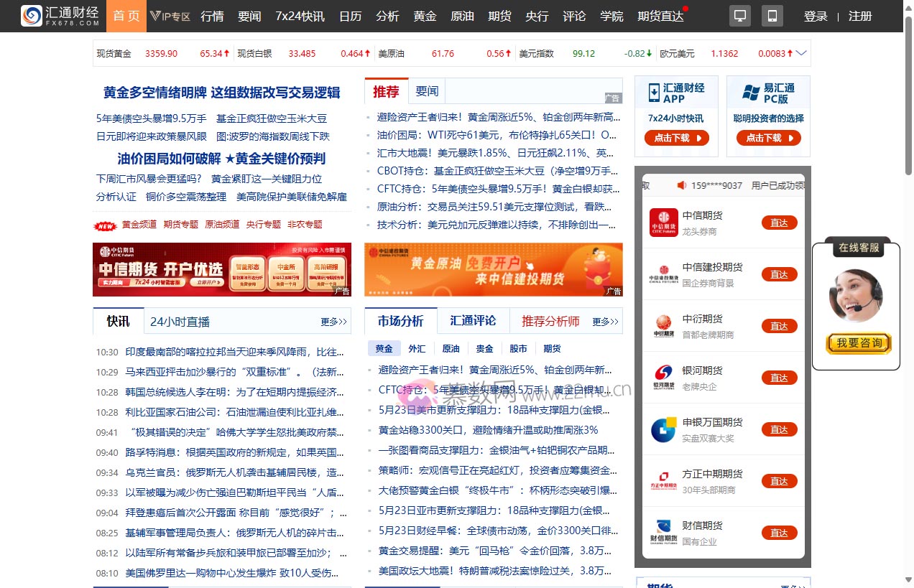The width and height of the screenshot is (914, 588).
Task: Switch to the 汇通评论 tab
Action: coord(473,322)
